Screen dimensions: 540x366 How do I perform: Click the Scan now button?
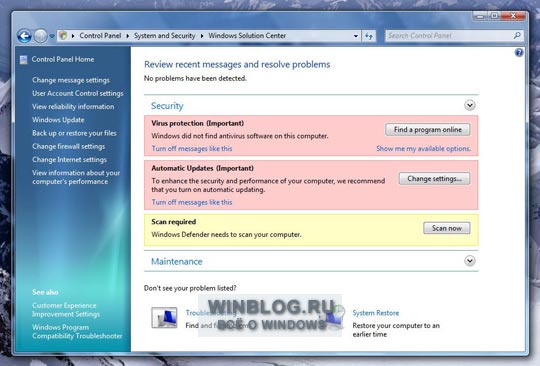pos(447,228)
